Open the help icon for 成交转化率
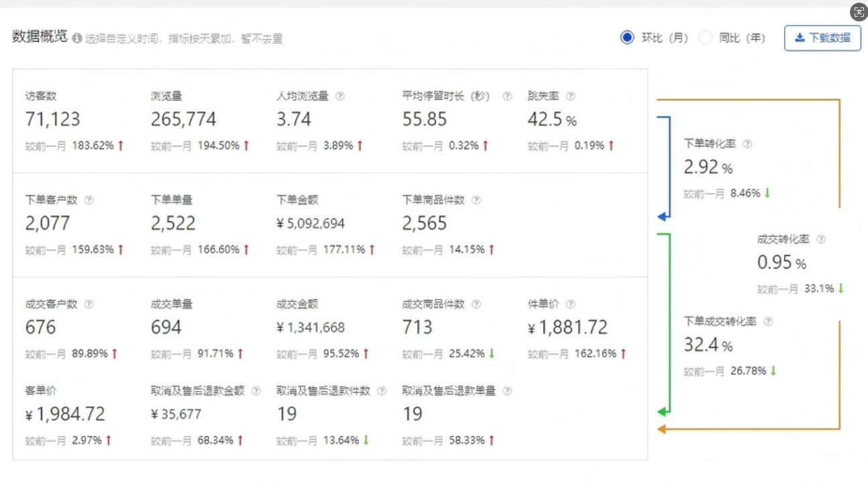Viewport: 868px width, 489px height. (821, 239)
